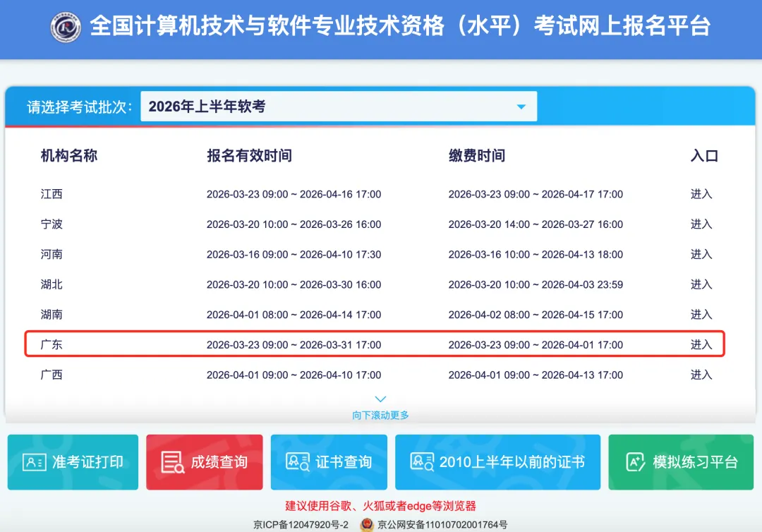
Task: Click the badge search icon on 证书查询
Action: 297,462
